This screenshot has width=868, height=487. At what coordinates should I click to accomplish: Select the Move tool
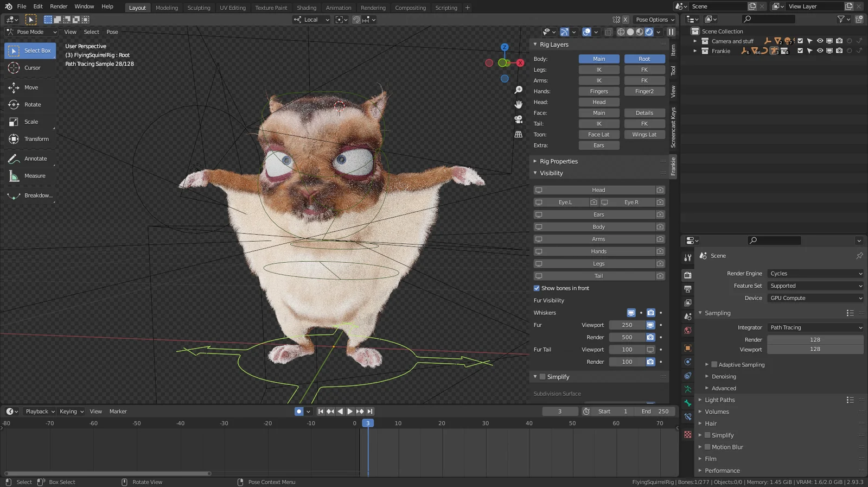click(30, 87)
